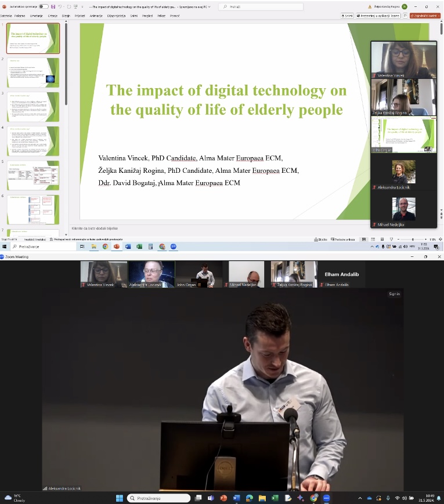Click the Bilješke notes button in status bar

[x=321, y=240]
